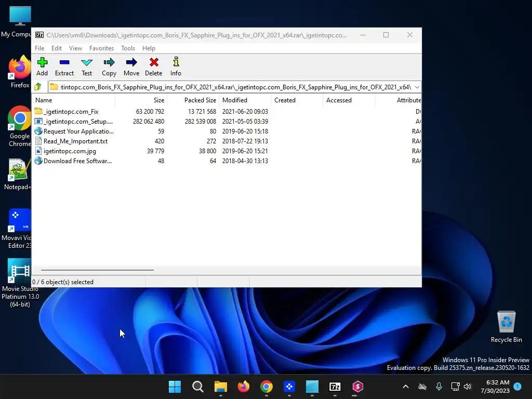Select the Request Your Application link icon

coord(38,131)
